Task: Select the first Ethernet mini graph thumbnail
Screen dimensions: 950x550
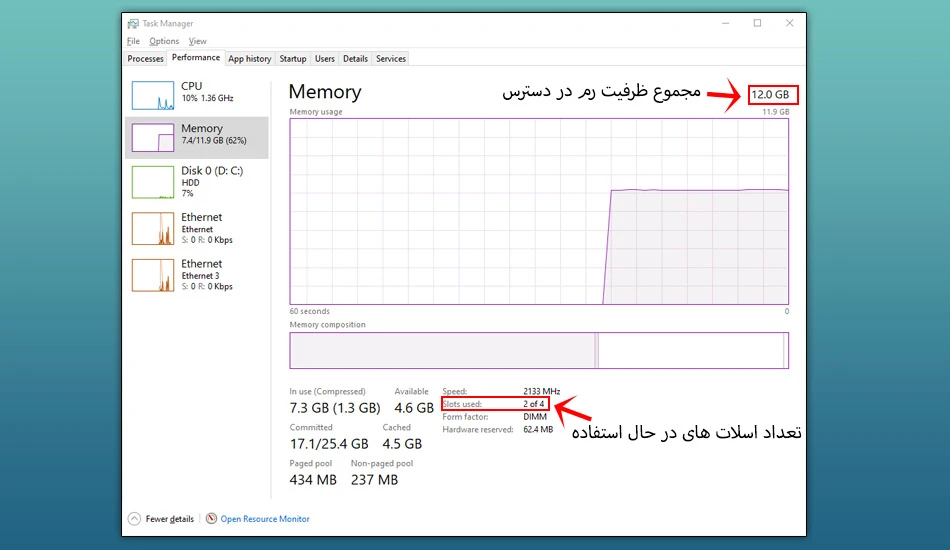Action: [x=153, y=228]
